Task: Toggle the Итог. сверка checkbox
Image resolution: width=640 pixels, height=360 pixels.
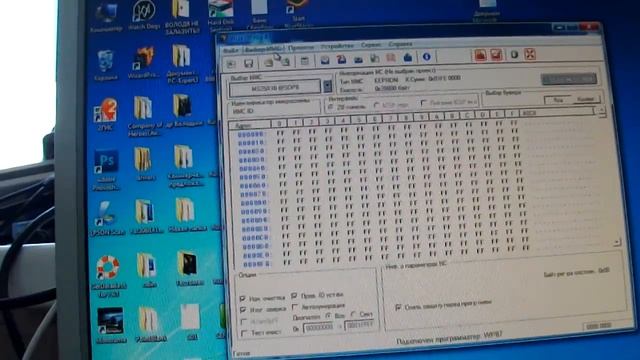Action: tap(243, 310)
